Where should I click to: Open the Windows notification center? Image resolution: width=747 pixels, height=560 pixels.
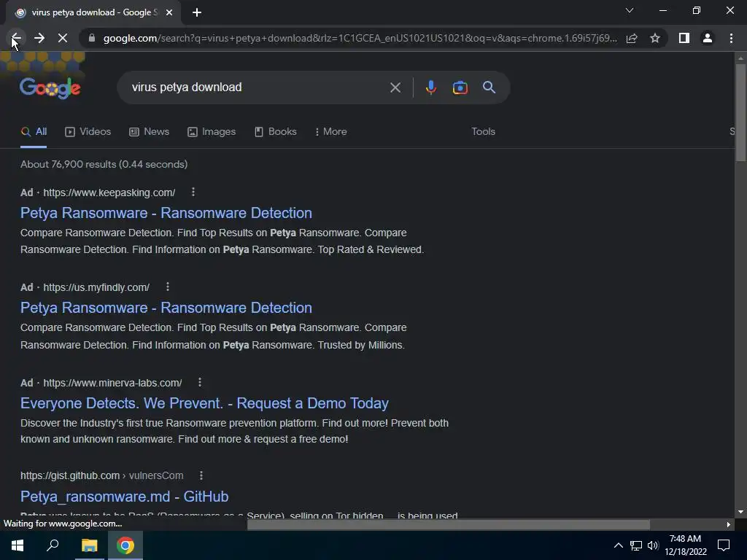pos(724,545)
